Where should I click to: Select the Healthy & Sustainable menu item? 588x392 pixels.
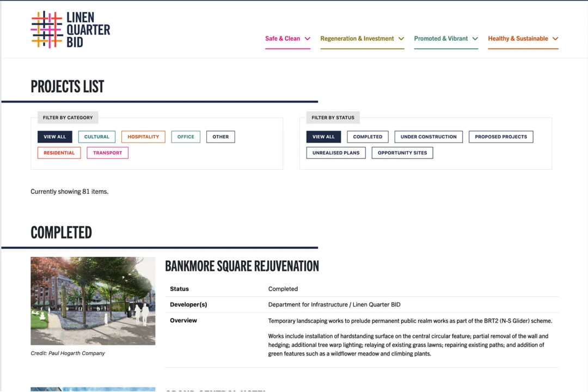pos(518,39)
